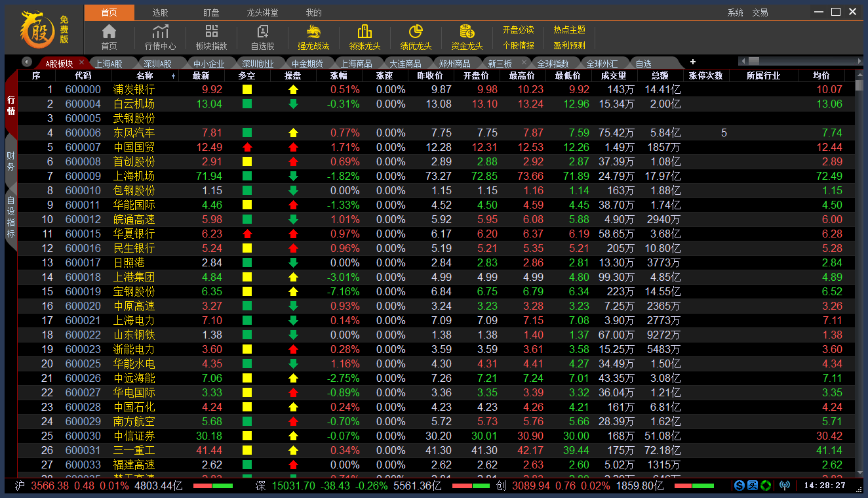Open 自选股 watchlist icon

262,37
